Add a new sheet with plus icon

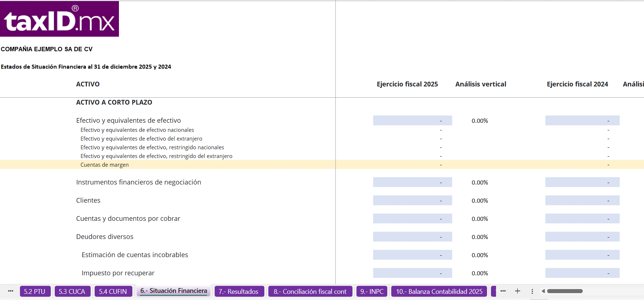[517, 291]
